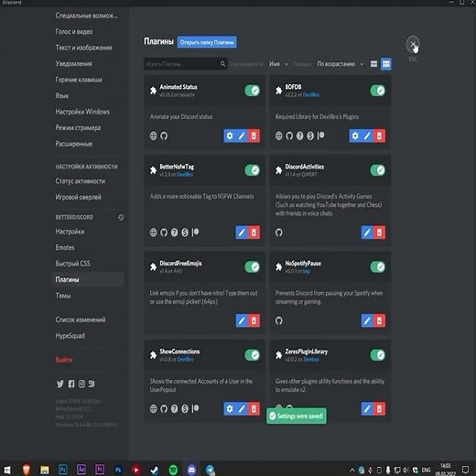Delete the DiscordActivities plugin
476x476 pixels.
[x=379, y=233]
